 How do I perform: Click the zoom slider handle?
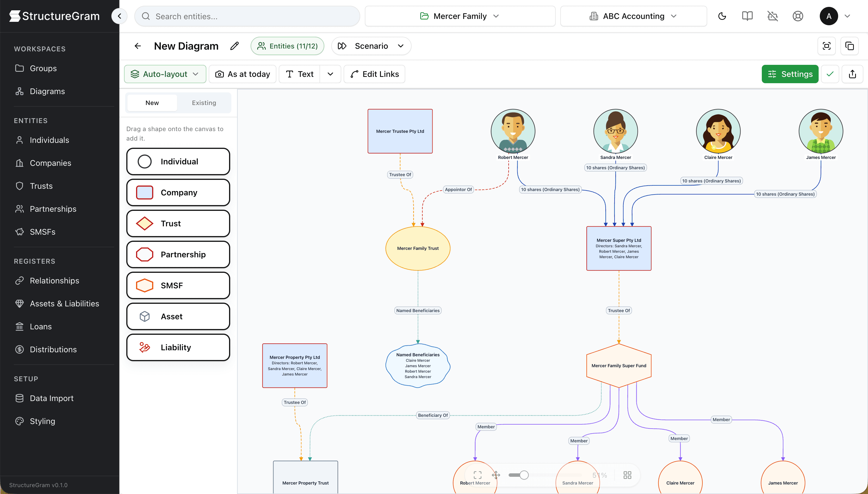(524, 475)
